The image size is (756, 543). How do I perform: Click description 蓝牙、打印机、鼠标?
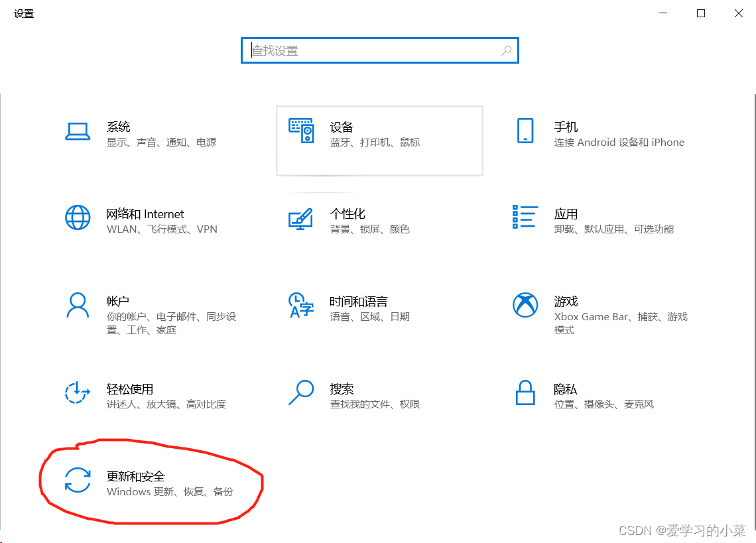point(375,143)
